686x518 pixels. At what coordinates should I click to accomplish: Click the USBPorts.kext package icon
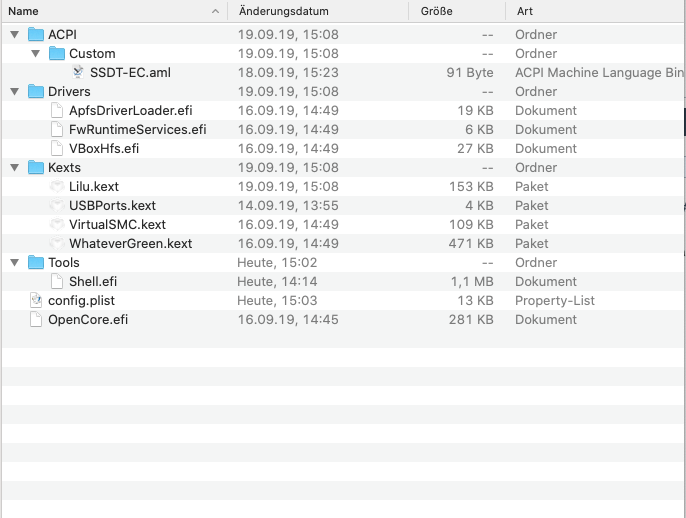click(x=57, y=205)
